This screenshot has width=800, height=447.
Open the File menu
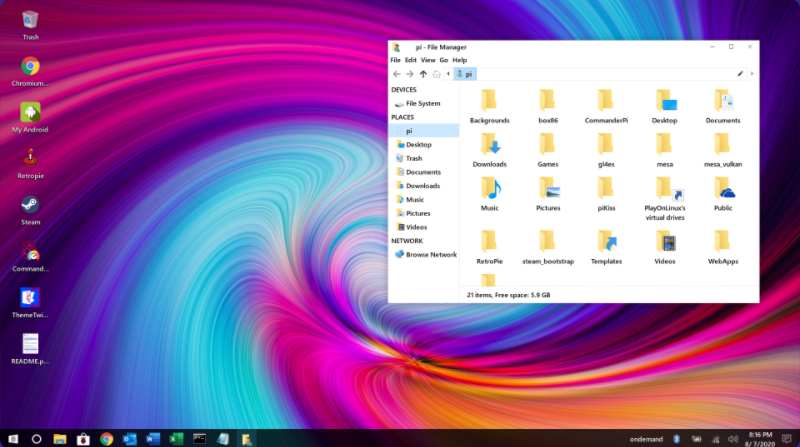(x=395, y=60)
